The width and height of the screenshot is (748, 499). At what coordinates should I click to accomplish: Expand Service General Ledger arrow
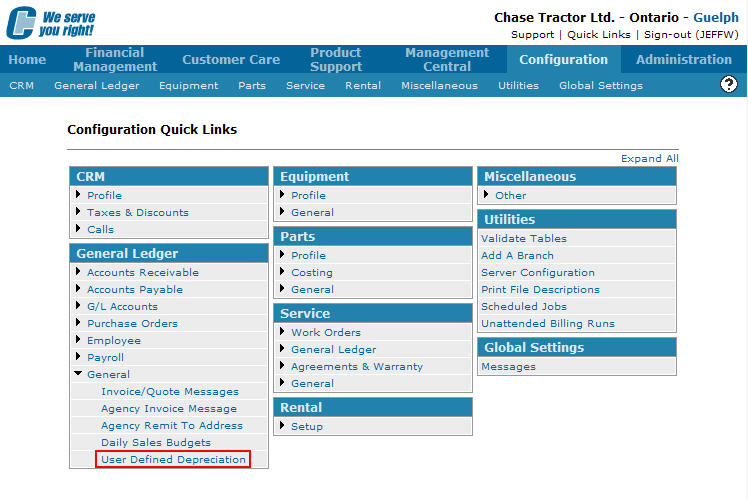tap(282, 349)
